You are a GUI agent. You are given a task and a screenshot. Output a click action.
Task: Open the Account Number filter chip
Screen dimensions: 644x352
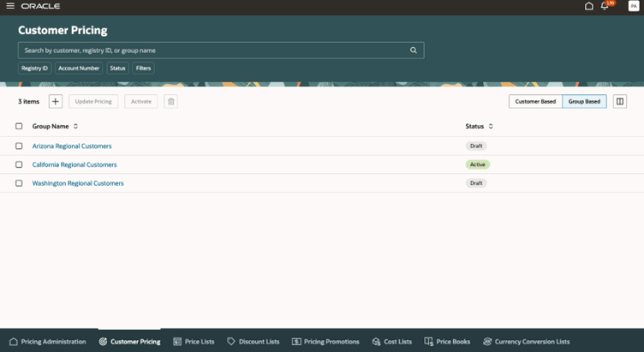[x=79, y=69]
